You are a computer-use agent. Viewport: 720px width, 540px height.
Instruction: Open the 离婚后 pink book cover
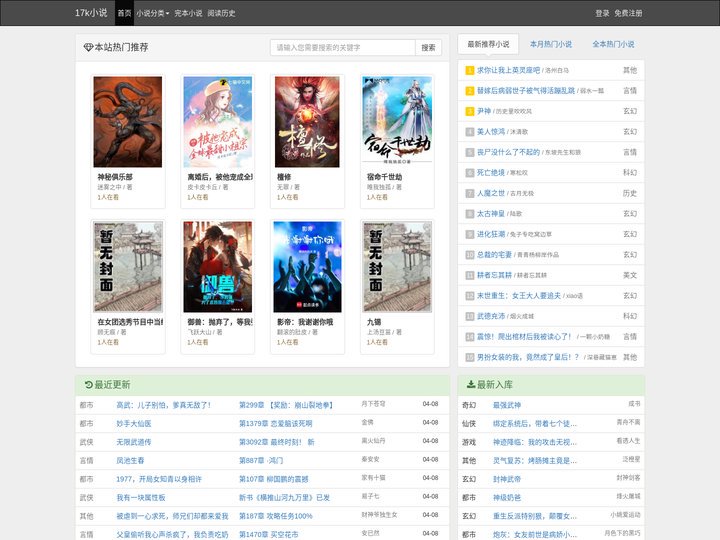[x=218, y=122]
